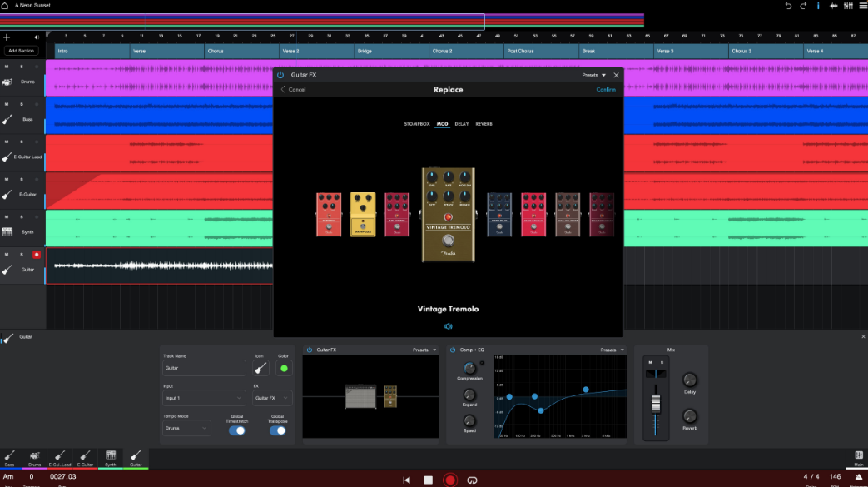The width and height of the screenshot is (868, 487).
Task: Click the Am key indicator
Action: 8,476
